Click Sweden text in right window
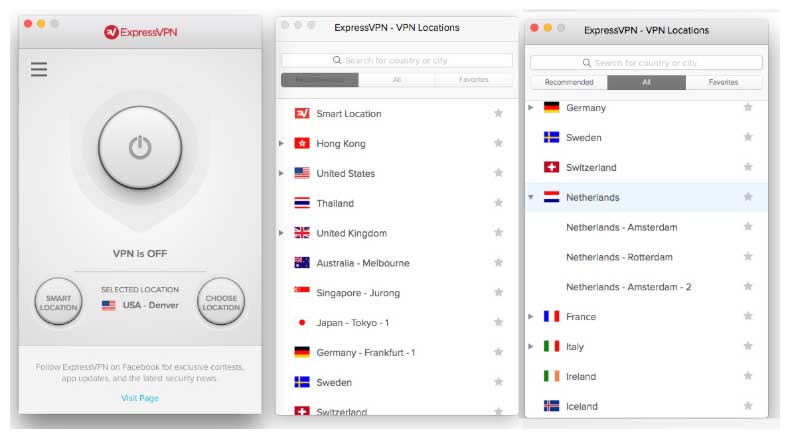The image size is (789, 435). coord(584,137)
